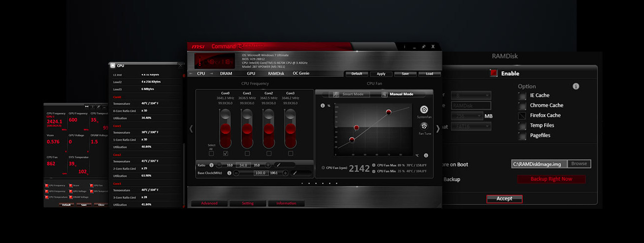Screen dimensions: 644x243
Task: Enable the IE Cache option
Action: click(x=522, y=95)
